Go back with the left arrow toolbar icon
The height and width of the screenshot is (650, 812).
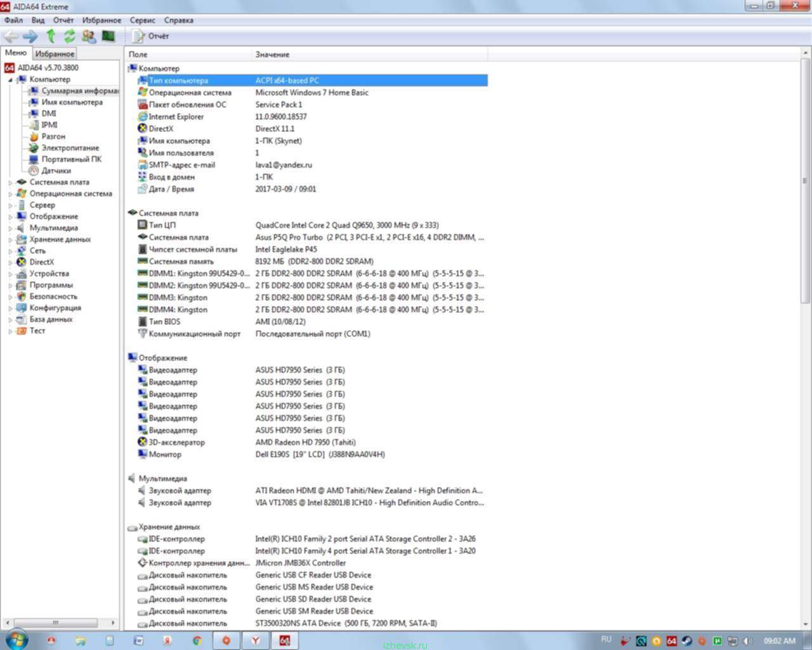point(11,36)
